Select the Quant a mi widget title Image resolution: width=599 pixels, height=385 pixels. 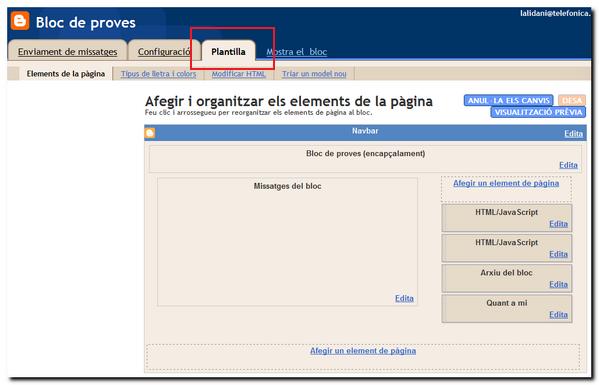click(507, 303)
